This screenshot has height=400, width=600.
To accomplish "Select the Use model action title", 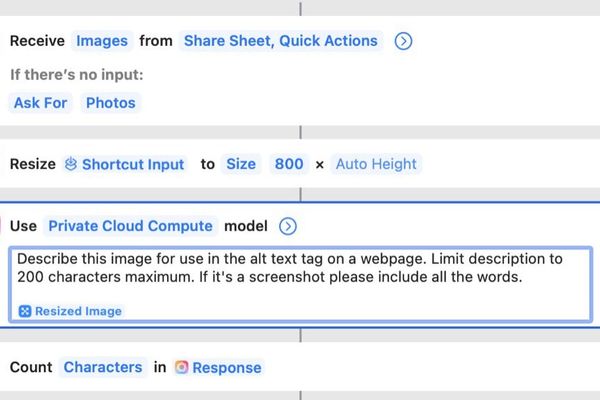I will tap(23, 226).
